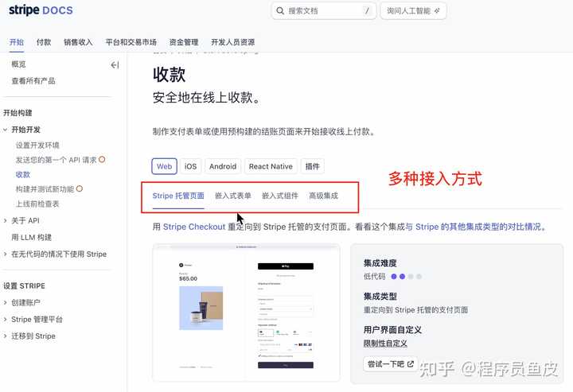Click the slash shortcut key in search box
The height and width of the screenshot is (392, 573).
coord(366,11)
